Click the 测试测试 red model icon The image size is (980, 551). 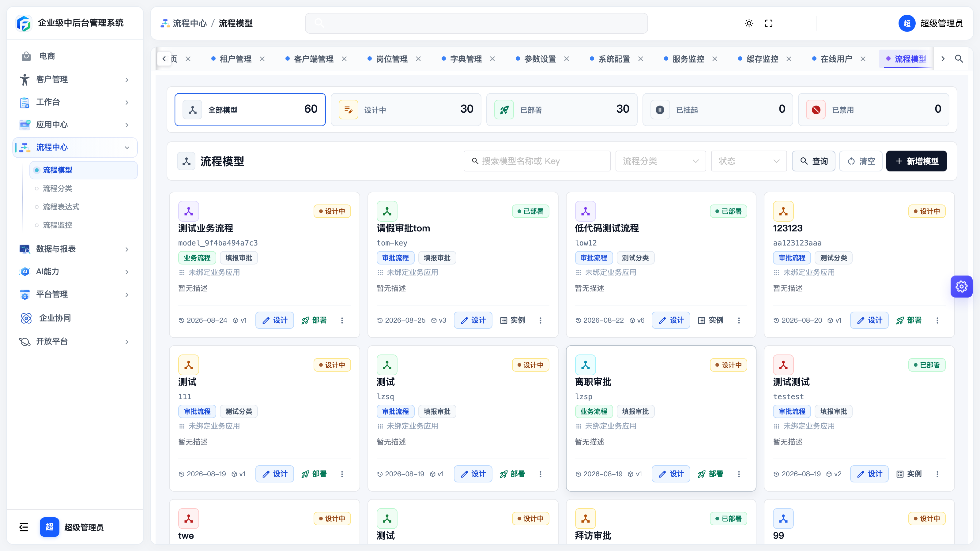click(783, 365)
